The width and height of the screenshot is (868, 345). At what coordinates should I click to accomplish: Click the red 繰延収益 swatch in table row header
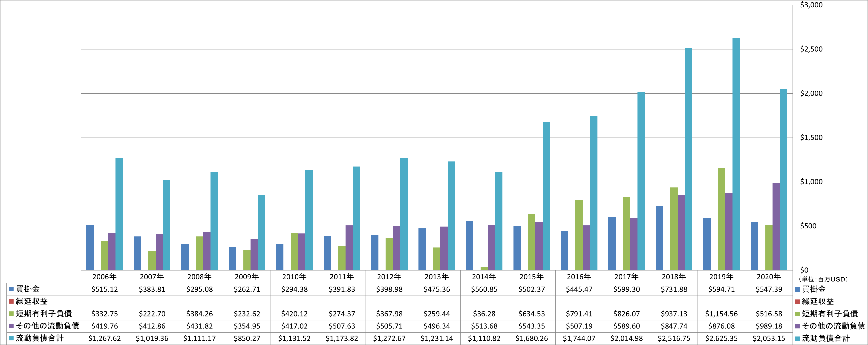pyautogui.click(x=11, y=301)
